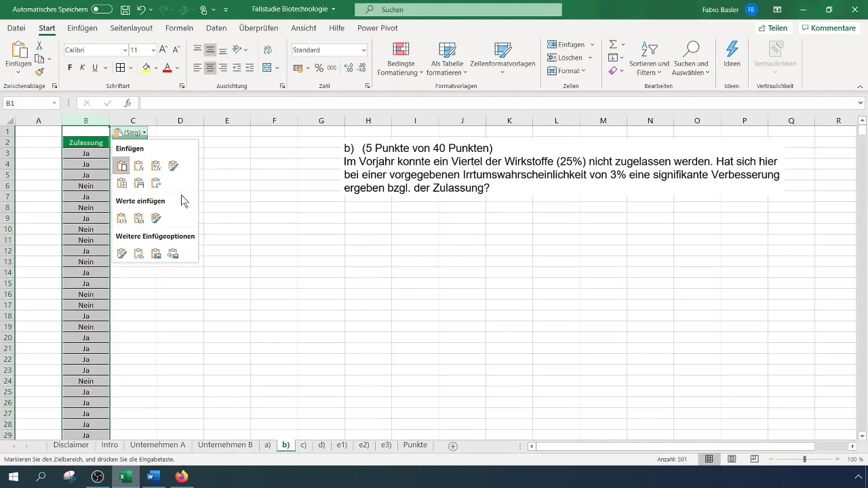Toggle middle vertical alignment
The image size is (868, 488).
[x=210, y=50]
